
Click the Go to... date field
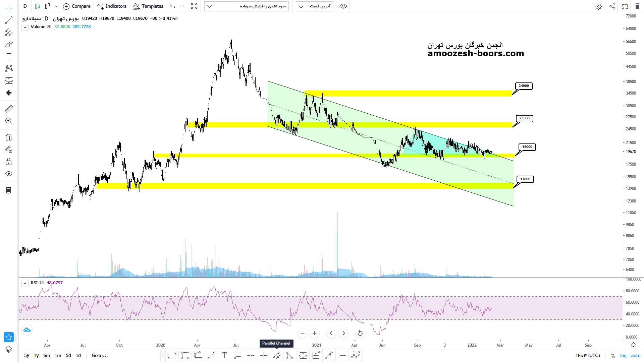(100, 355)
